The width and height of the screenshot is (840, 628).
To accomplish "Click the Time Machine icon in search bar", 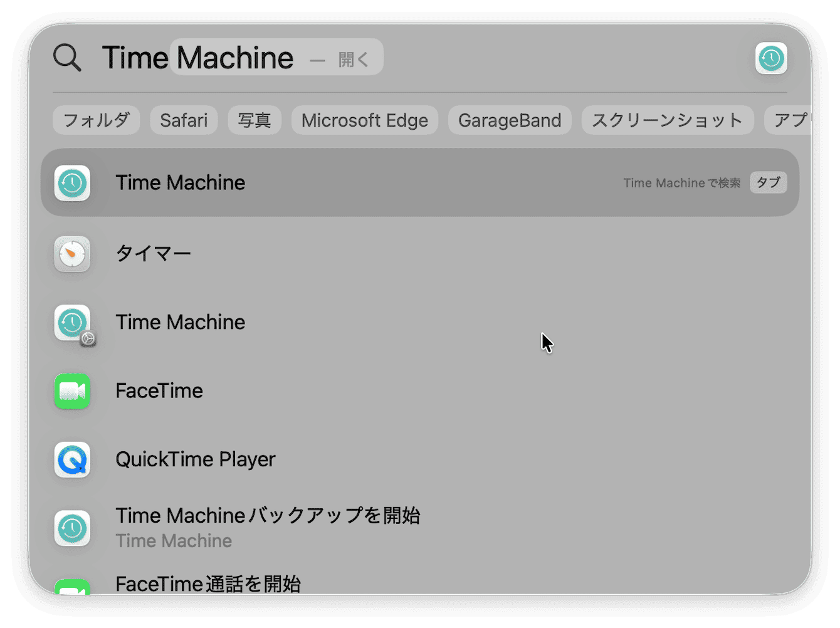I will [x=771, y=58].
